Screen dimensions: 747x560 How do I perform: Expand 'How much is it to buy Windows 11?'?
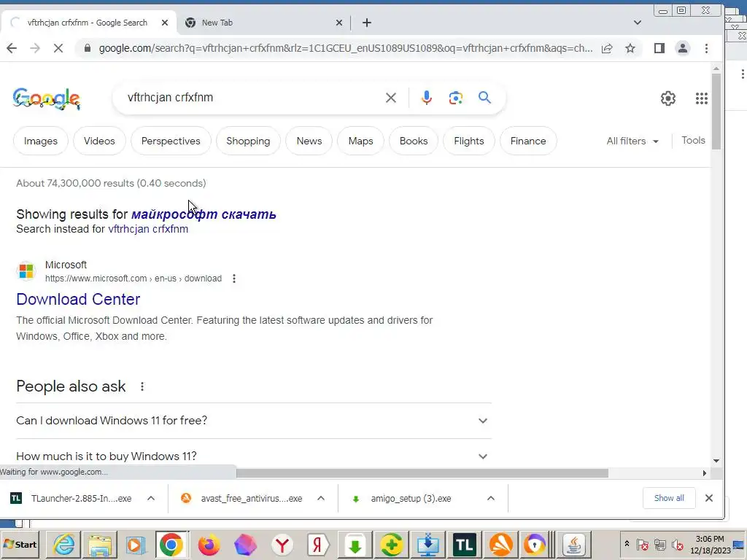[x=253, y=456]
